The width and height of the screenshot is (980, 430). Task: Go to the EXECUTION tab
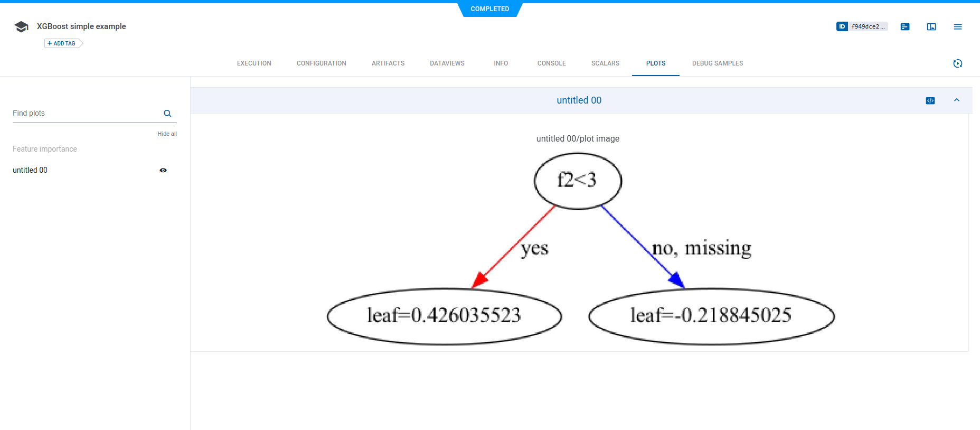pos(254,63)
